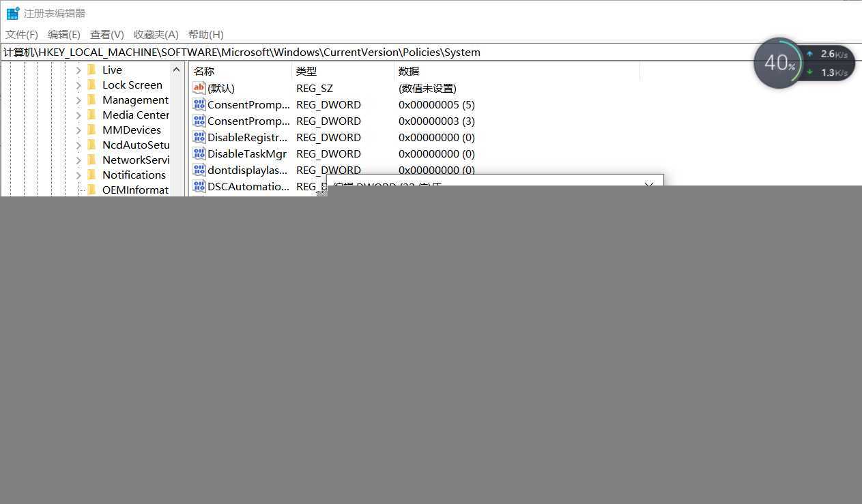
Task: Click the download speed arrow in network widget
Action: pyautogui.click(x=810, y=72)
